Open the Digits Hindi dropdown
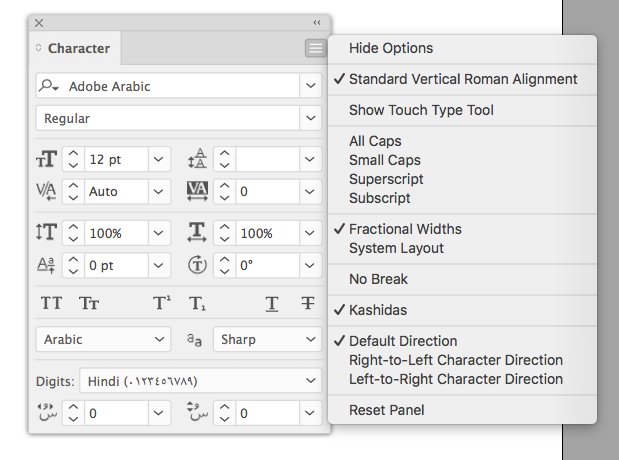Screen dimensions: 619x460 tap(310, 381)
